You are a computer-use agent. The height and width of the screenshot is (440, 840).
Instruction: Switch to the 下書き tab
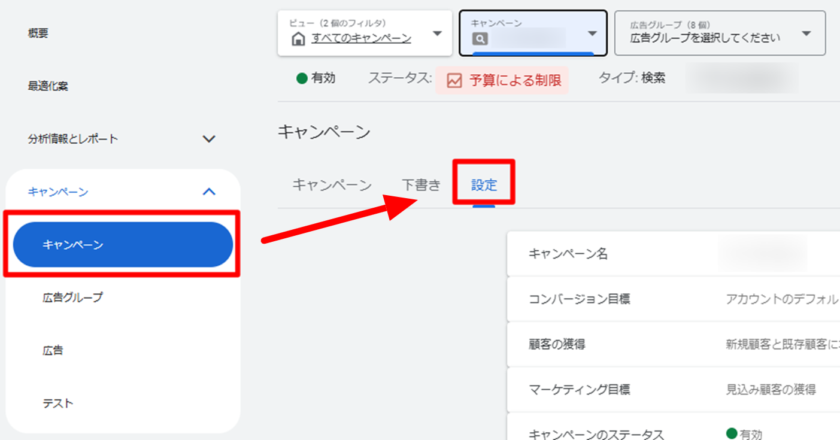pos(421,185)
